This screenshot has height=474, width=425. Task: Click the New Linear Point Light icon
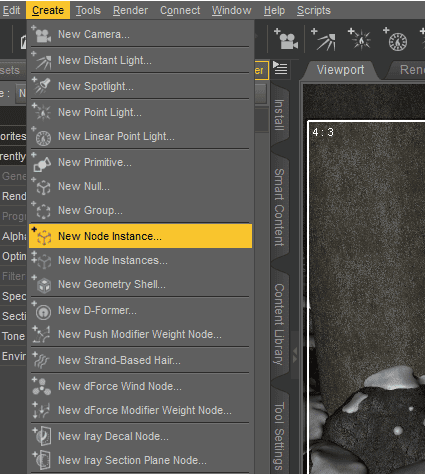point(41,136)
